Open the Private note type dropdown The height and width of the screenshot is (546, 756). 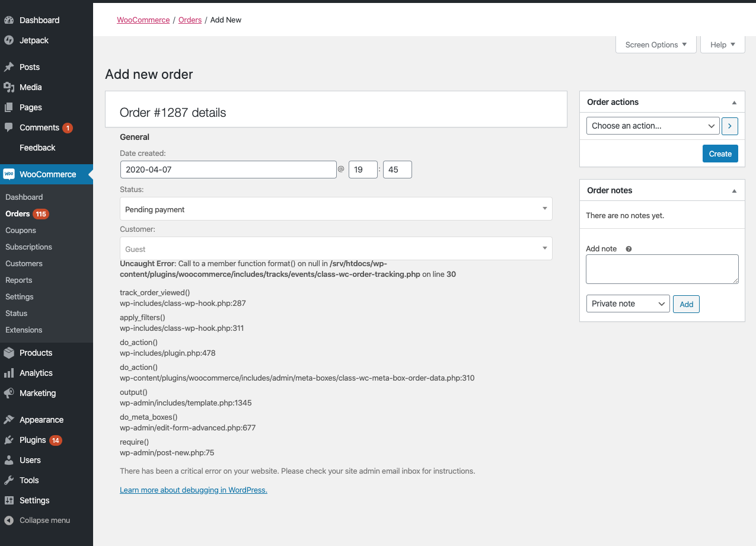pos(628,304)
